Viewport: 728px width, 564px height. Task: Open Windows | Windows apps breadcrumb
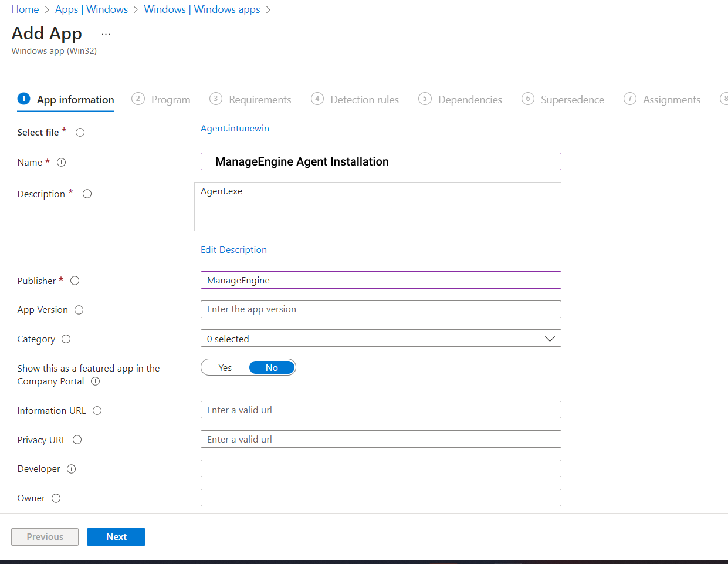(x=202, y=9)
